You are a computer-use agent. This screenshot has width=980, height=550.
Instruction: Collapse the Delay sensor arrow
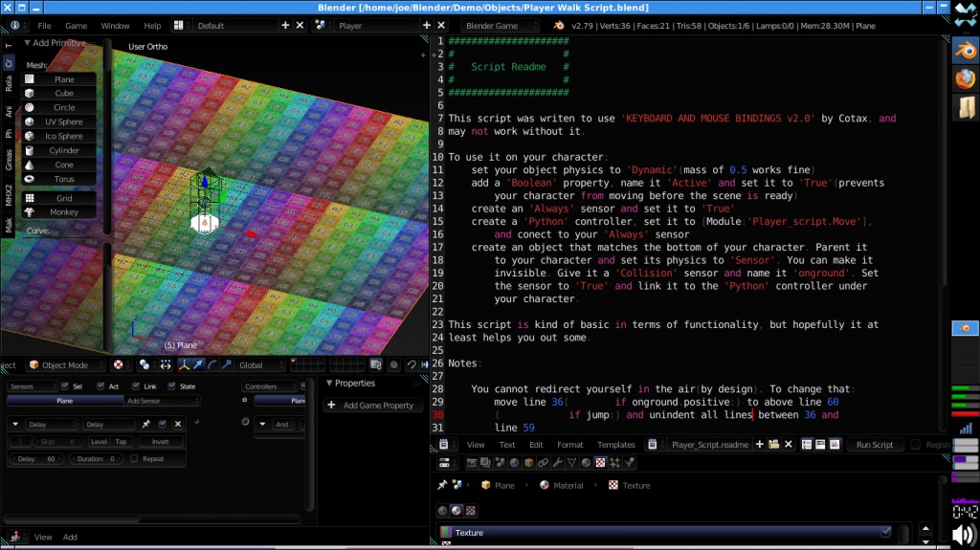click(x=15, y=424)
